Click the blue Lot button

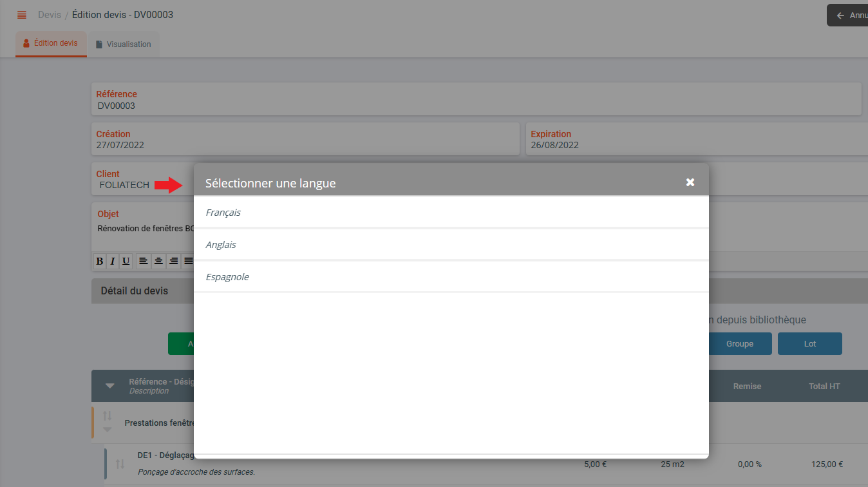tap(809, 344)
